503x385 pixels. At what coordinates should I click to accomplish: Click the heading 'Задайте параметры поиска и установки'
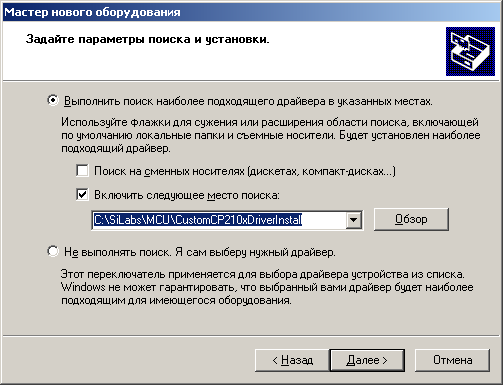pyautogui.click(x=147, y=40)
